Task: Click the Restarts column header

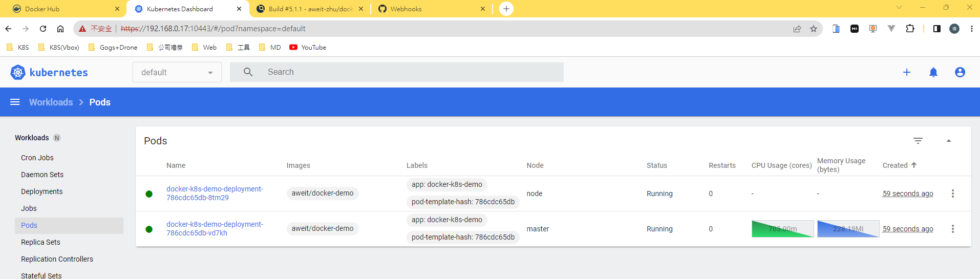Action: 722,165
